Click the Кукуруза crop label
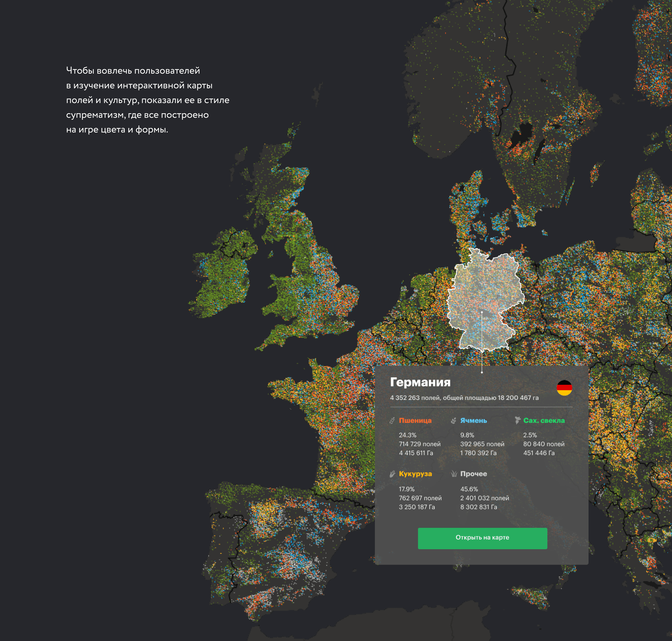672x641 pixels. [415, 474]
